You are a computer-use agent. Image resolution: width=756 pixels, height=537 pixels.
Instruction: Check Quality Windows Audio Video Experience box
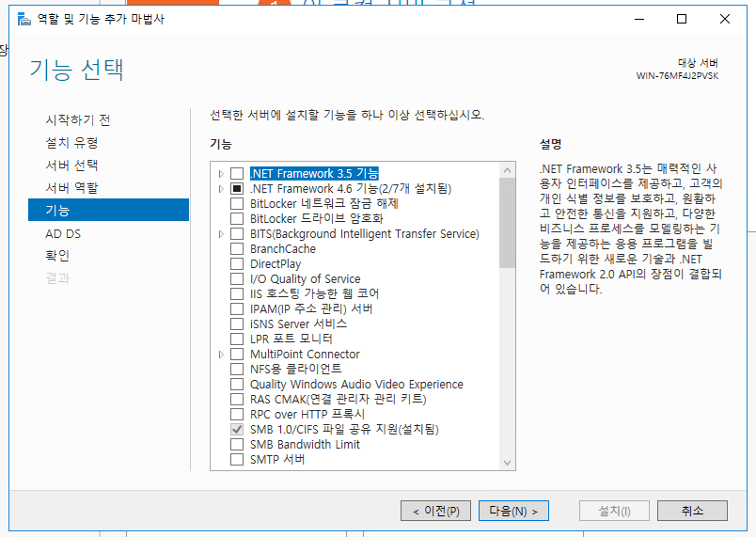click(x=237, y=385)
